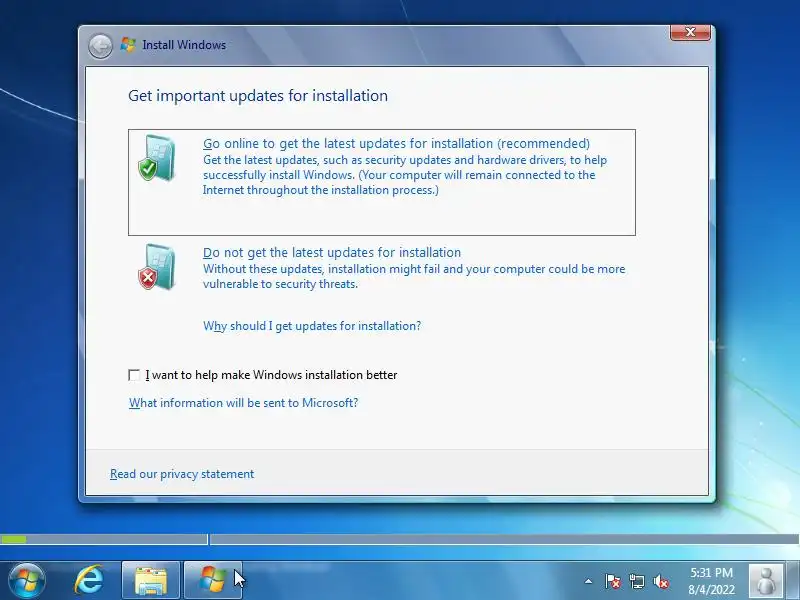Open What information will be sent to Microsoft
Viewport: 800px width, 600px height.
pyautogui.click(x=243, y=403)
